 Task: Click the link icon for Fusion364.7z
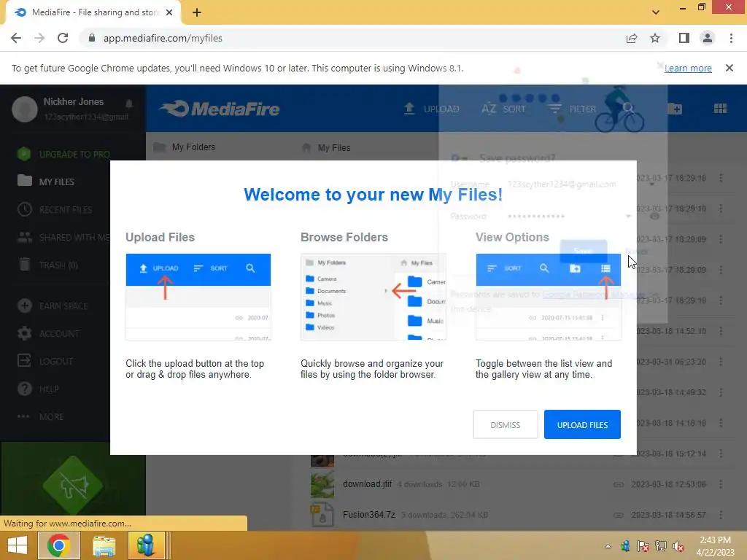click(x=619, y=515)
